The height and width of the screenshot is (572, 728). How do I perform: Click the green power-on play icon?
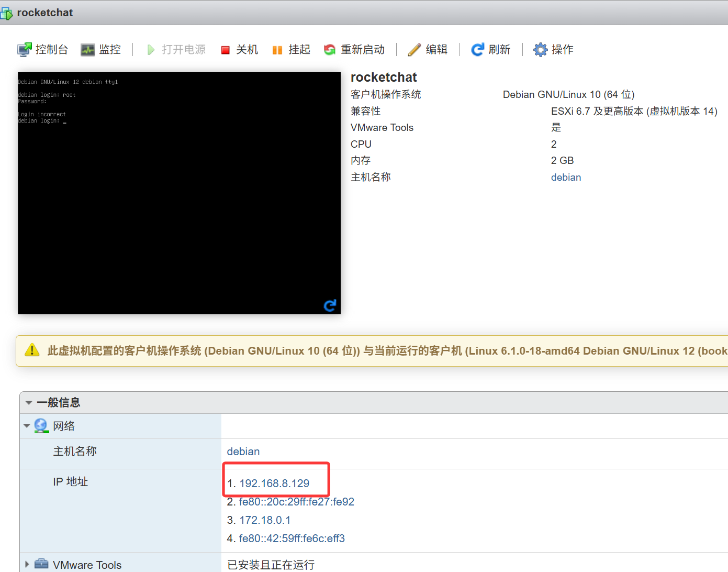click(x=151, y=50)
